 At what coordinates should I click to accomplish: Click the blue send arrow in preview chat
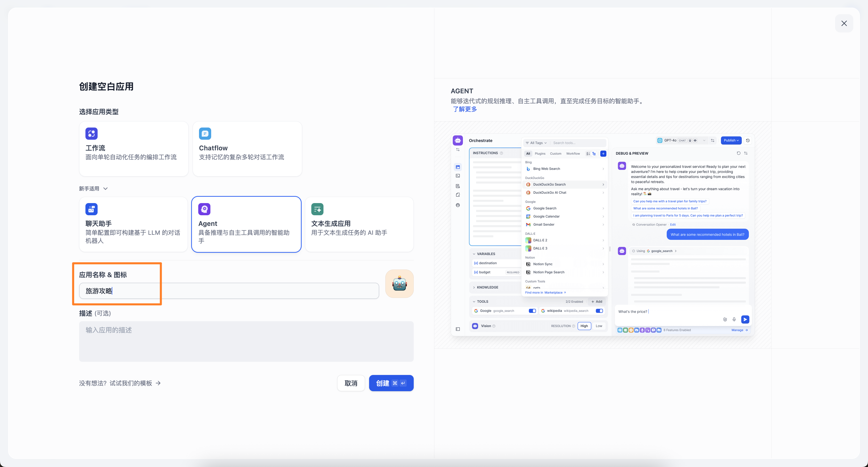pos(745,319)
